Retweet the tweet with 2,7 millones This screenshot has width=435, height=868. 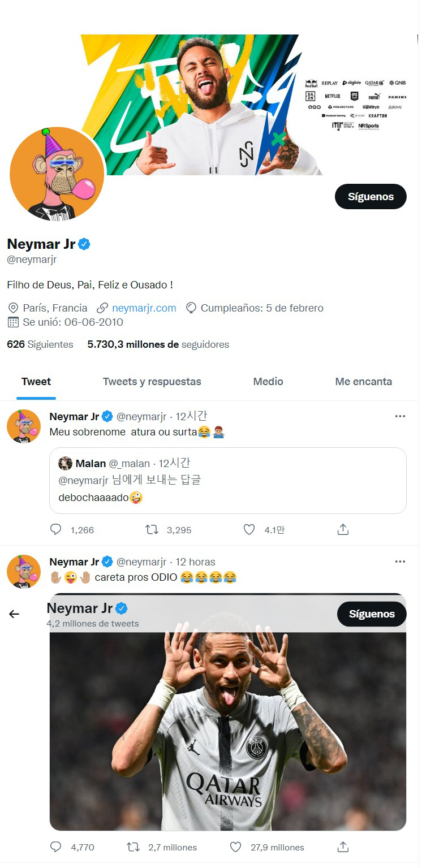[x=133, y=847]
